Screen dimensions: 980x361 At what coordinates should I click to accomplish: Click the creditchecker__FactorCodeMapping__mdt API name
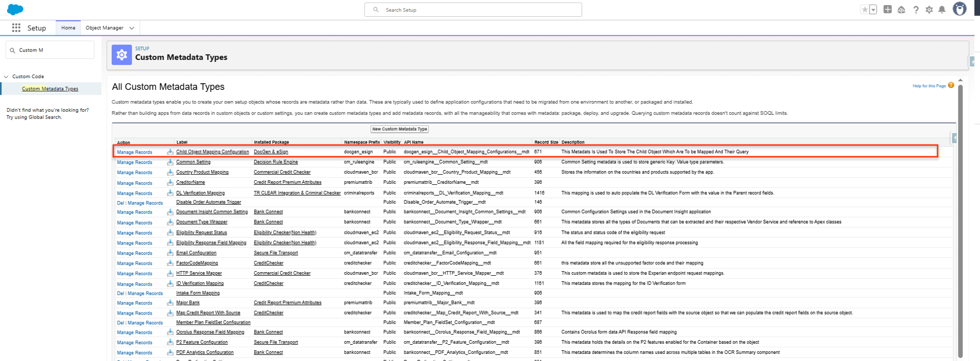pos(447,263)
